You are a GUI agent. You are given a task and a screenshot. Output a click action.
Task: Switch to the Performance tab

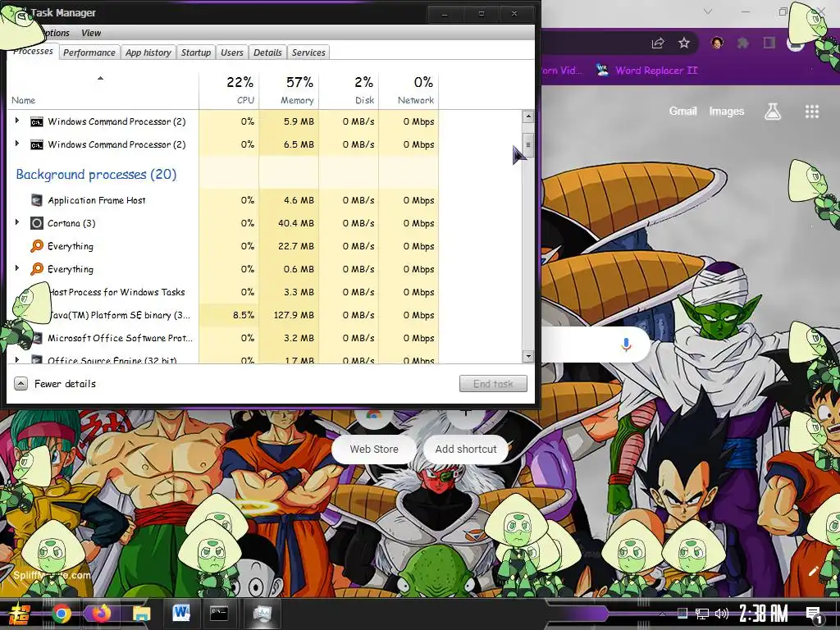point(89,52)
